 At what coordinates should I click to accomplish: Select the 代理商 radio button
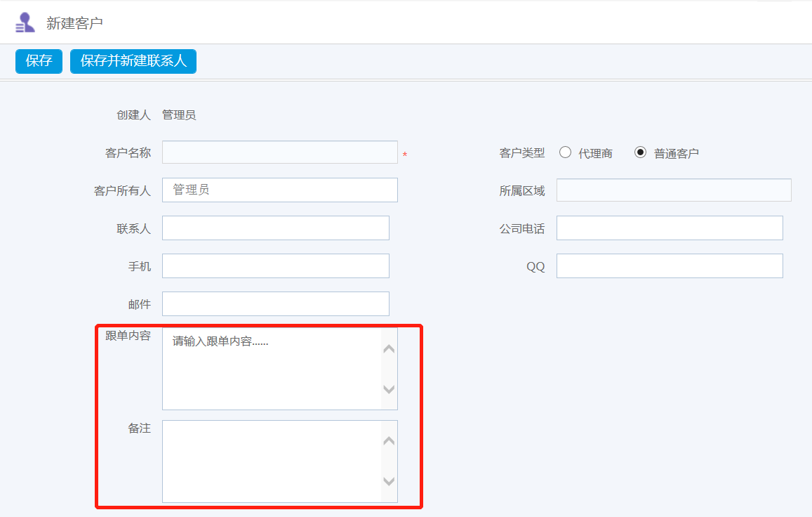click(x=566, y=152)
